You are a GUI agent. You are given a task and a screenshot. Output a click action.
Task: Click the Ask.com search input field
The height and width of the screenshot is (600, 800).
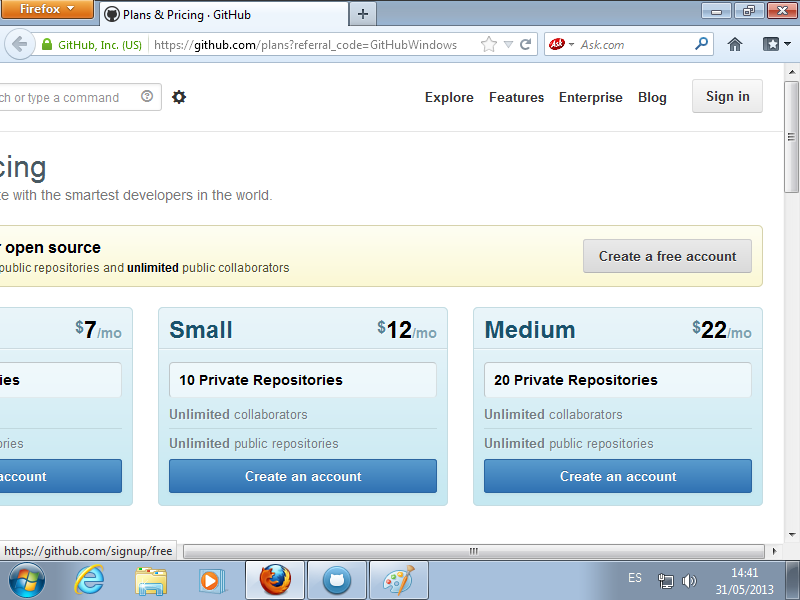pos(635,45)
